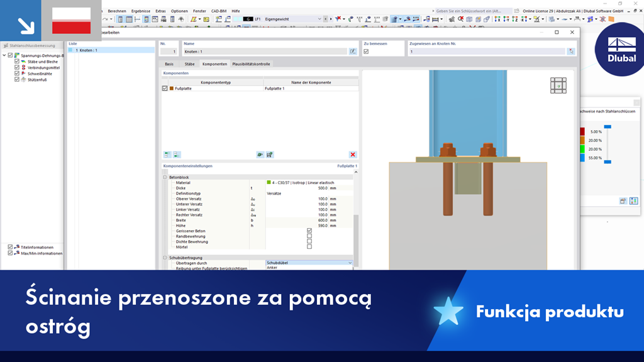The width and height of the screenshot is (644, 362).
Task: Click the keyword search field in the toolbar
Action: [x=472, y=11]
